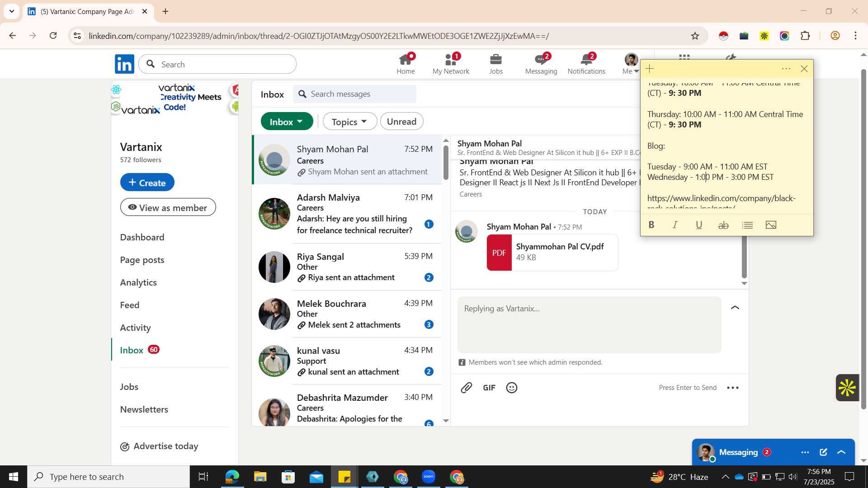Go to home via the LinkedIn logo
This screenshot has width=868, height=488.
(x=124, y=64)
